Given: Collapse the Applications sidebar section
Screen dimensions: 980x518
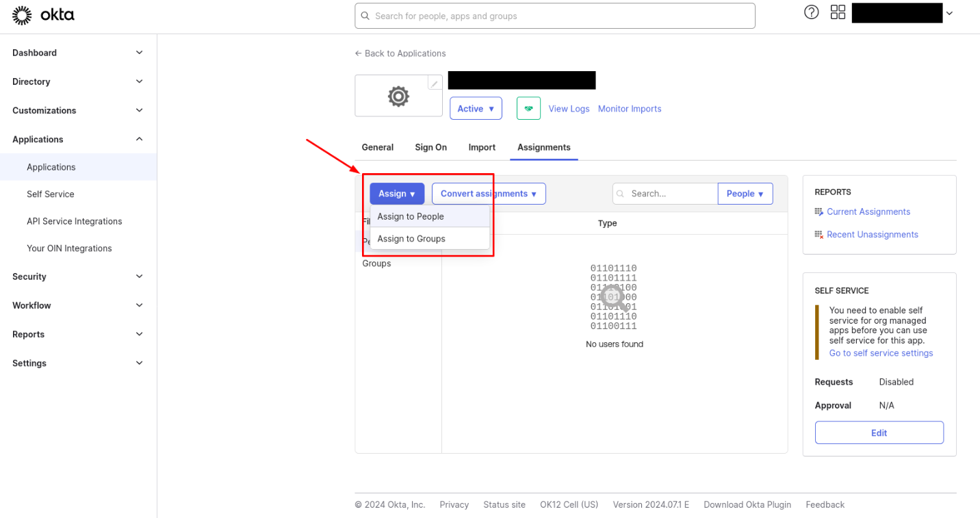Looking at the screenshot, I should pos(78,140).
